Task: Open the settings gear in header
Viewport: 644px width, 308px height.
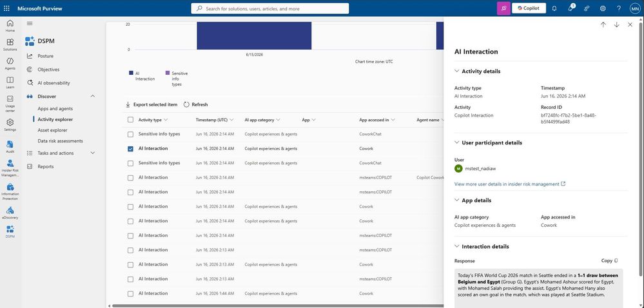Action: point(603,8)
